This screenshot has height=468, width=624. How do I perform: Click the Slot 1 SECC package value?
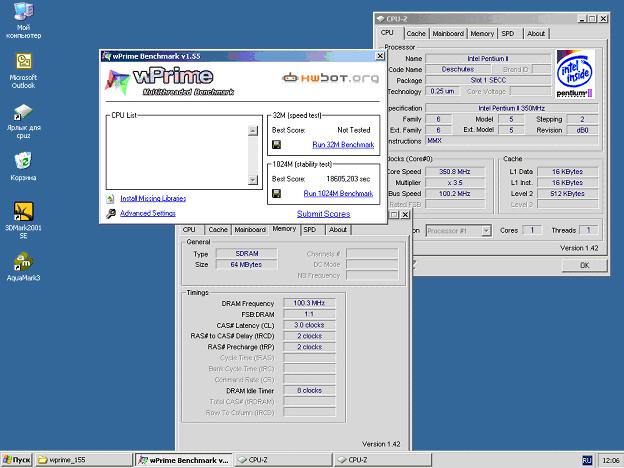pyautogui.click(x=488, y=80)
